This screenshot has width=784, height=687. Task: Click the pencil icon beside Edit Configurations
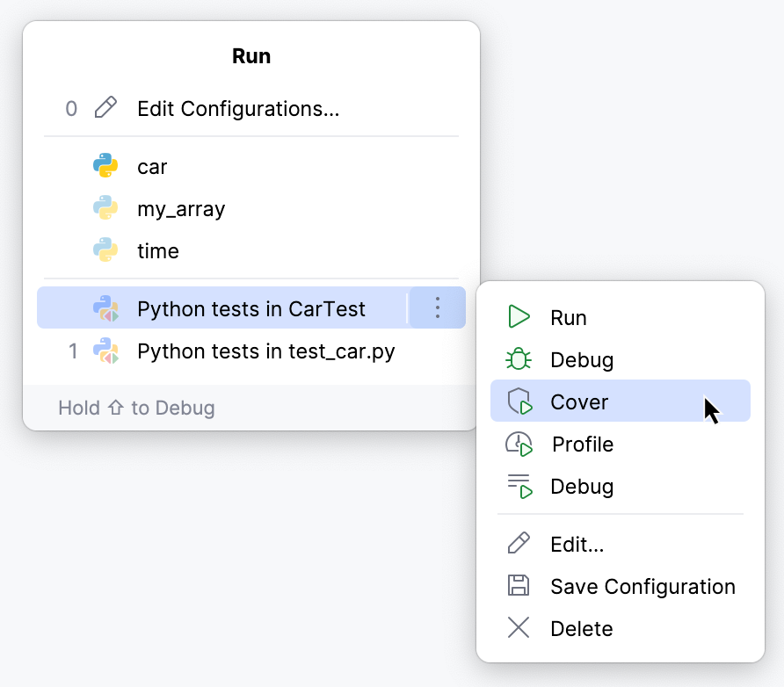coord(106,108)
